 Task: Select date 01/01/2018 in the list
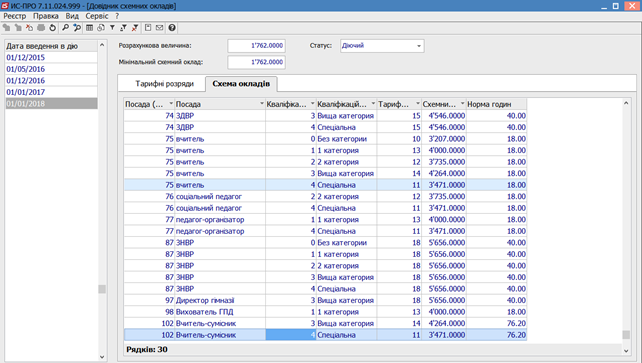pyautogui.click(x=51, y=104)
